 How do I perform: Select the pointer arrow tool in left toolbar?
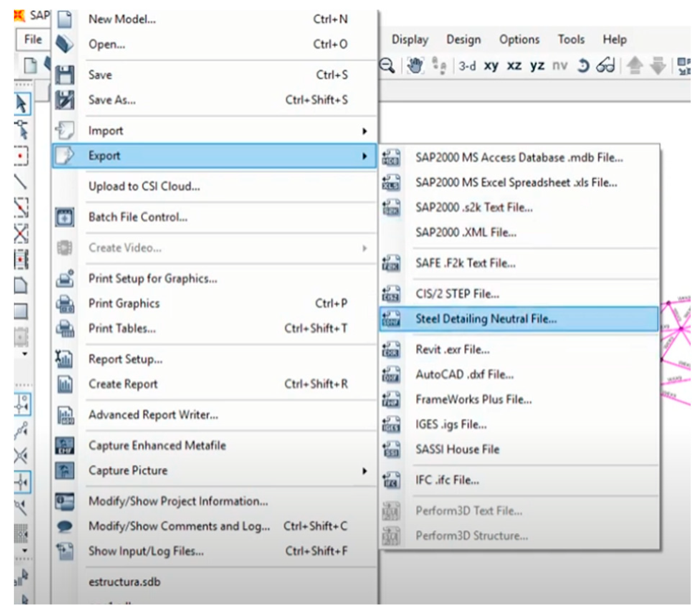[22, 104]
